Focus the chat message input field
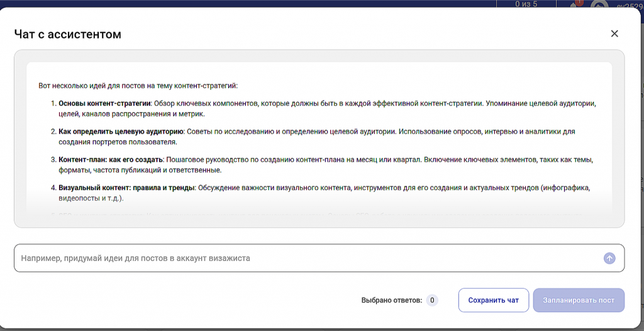The image size is (644, 331). click(x=308, y=258)
